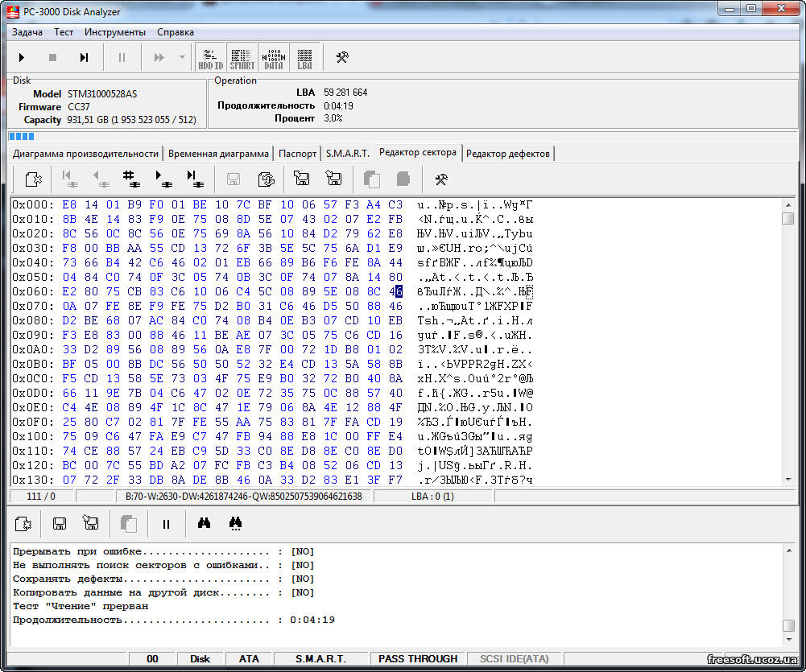
Task: Click find next binoculars icon in log
Action: (235, 524)
